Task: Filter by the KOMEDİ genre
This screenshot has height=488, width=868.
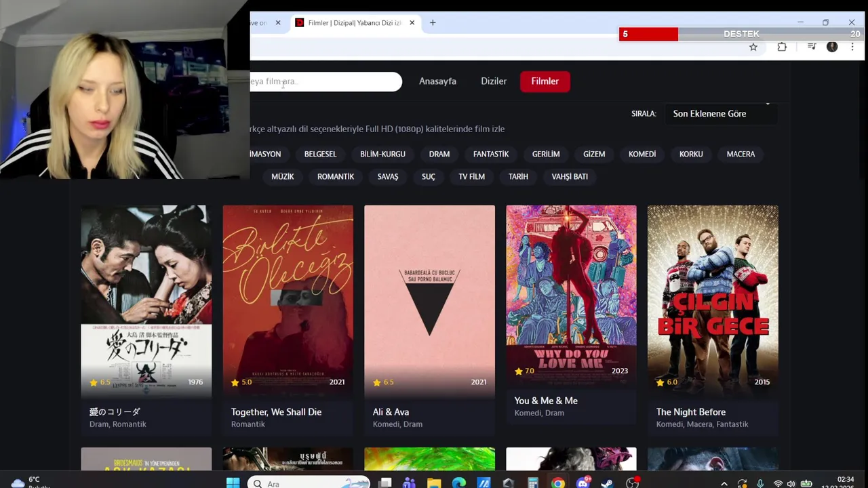Action: 642,154
